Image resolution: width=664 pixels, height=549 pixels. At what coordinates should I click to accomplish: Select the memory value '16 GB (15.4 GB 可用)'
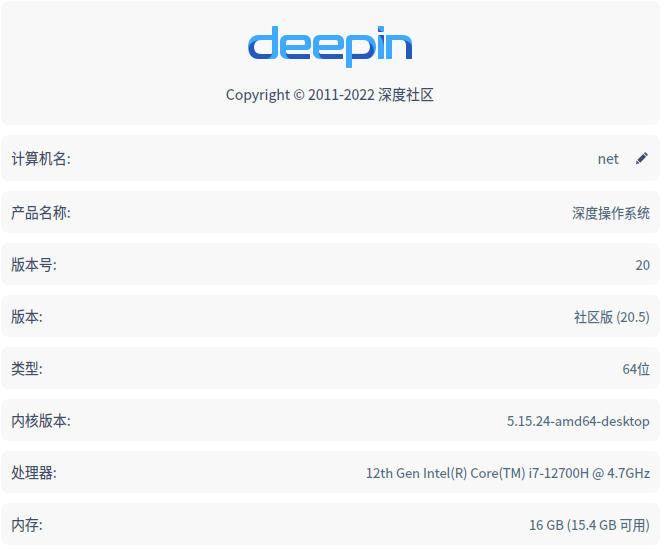pos(589,525)
